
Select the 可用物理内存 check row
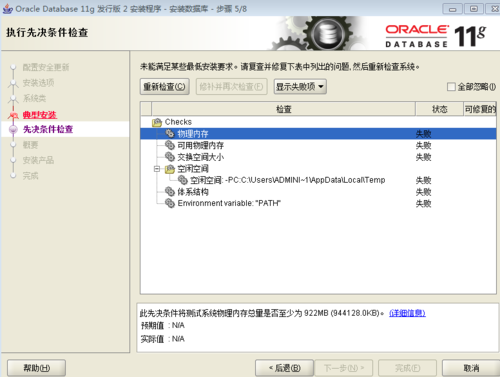(318, 145)
